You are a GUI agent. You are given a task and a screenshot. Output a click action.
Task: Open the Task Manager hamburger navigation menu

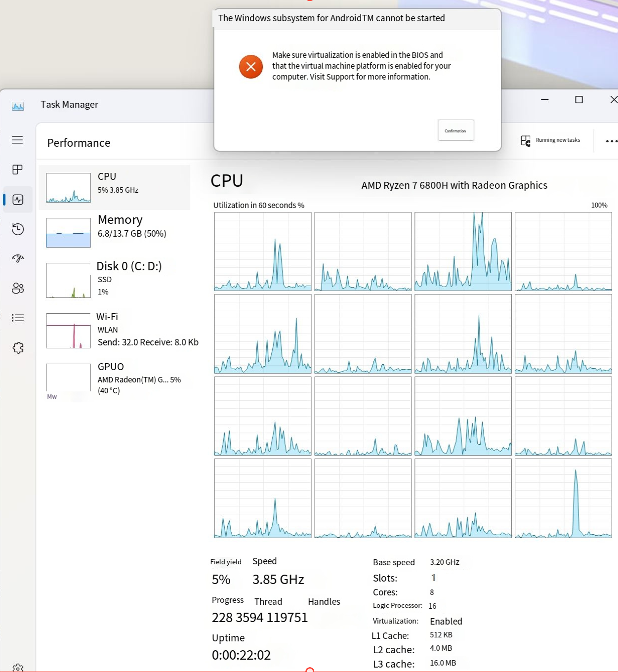(x=17, y=140)
